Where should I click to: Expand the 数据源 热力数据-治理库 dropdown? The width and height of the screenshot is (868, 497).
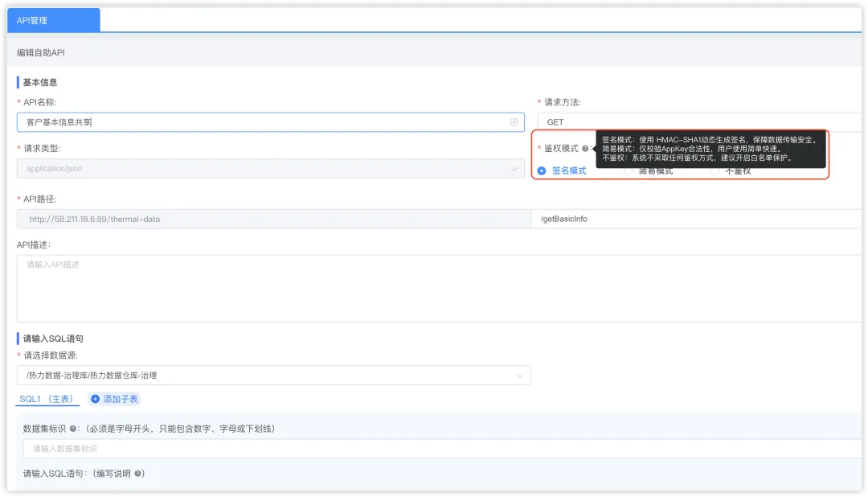point(274,376)
